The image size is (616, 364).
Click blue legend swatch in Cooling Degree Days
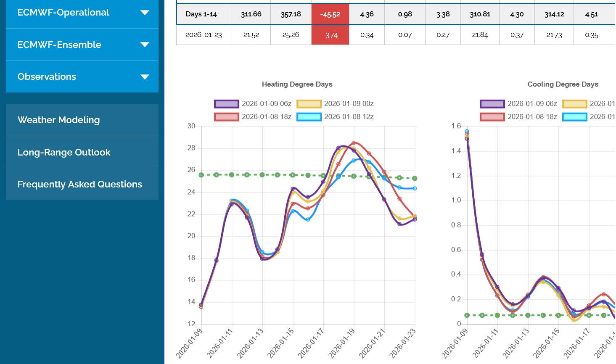click(x=575, y=117)
